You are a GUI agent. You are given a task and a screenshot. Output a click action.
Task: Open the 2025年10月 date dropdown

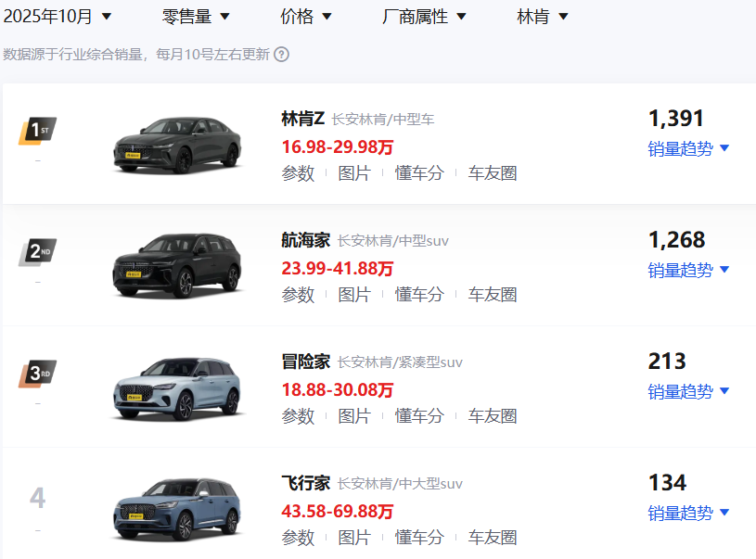[x=58, y=17]
